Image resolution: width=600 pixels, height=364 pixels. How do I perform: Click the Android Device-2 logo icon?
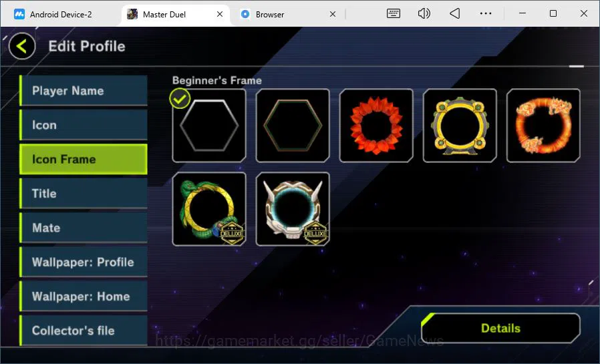tap(19, 14)
